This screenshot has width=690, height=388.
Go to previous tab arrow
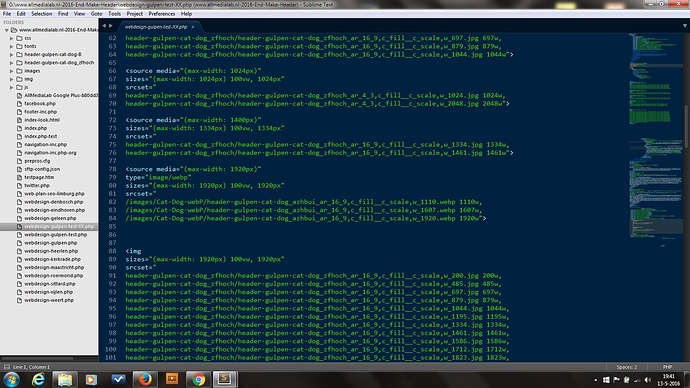click(104, 26)
